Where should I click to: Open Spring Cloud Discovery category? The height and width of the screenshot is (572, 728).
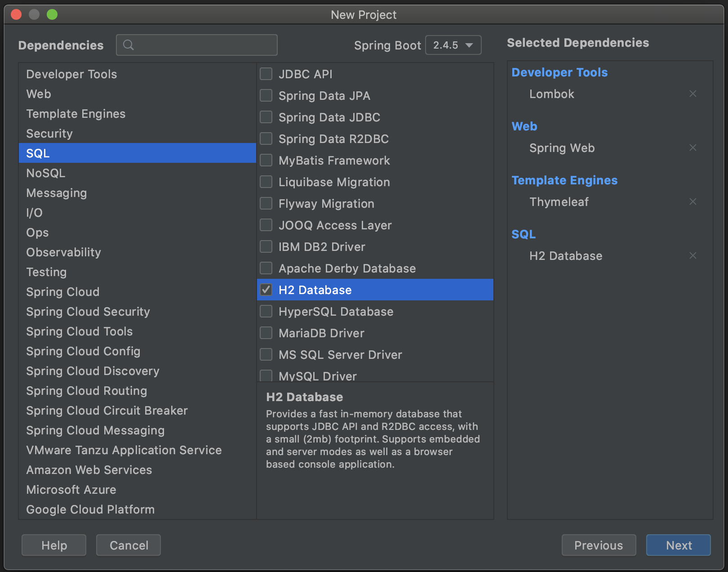click(138, 371)
